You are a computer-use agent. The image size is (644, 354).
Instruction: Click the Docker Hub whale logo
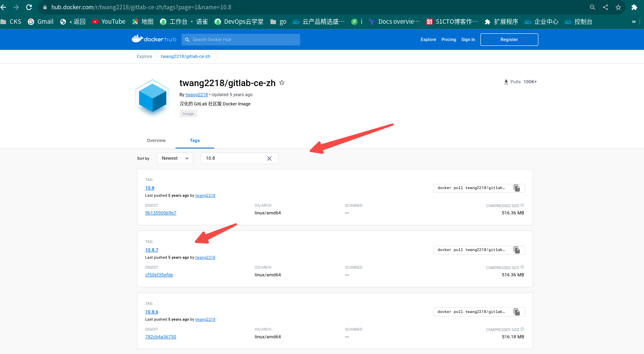click(154, 39)
